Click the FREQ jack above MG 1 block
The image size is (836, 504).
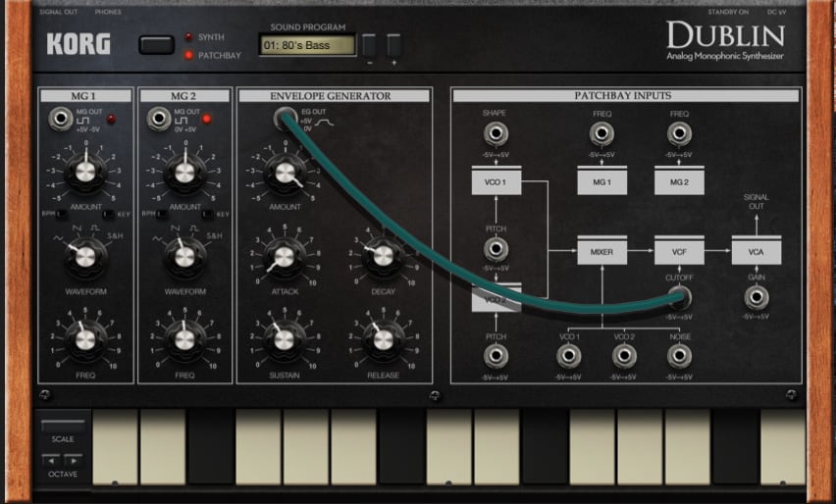click(x=601, y=133)
